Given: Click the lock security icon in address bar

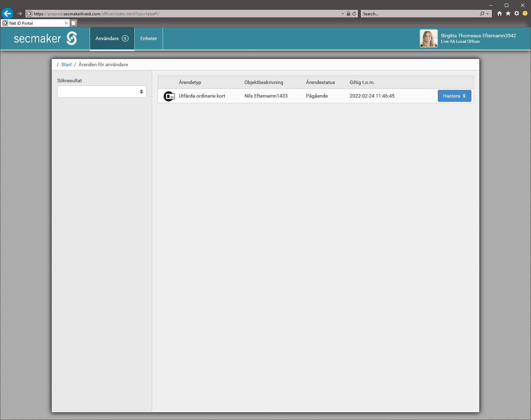Looking at the screenshot, I should tap(348, 14).
